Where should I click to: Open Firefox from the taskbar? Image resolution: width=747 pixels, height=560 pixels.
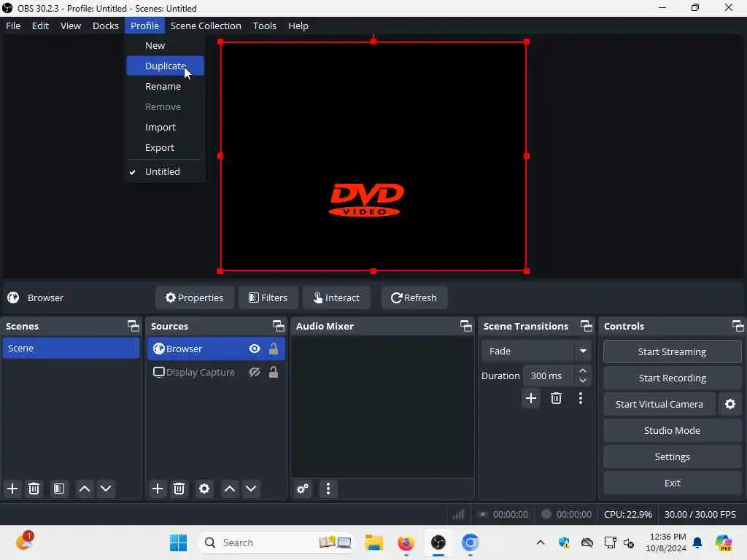[406, 542]
